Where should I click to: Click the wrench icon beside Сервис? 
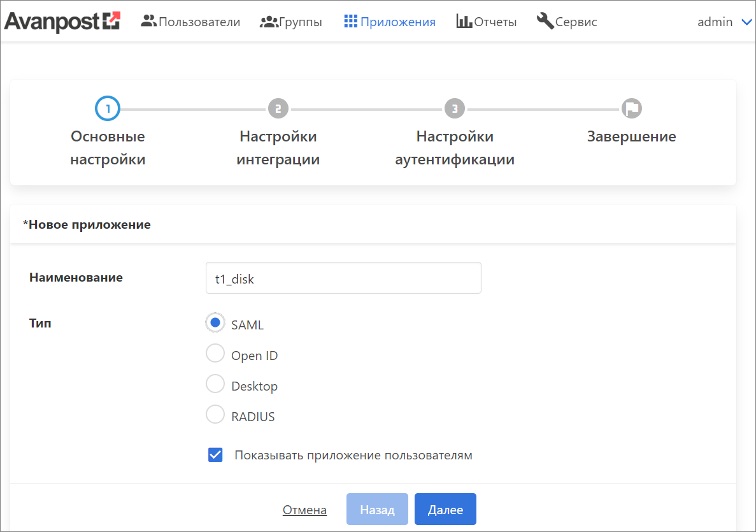pos(545,21)
